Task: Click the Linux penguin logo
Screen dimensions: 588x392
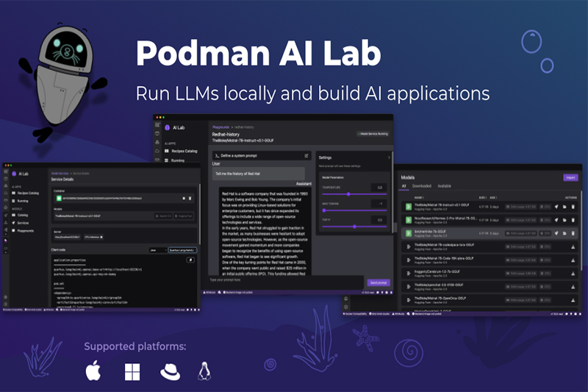Action: click(204, 371)
